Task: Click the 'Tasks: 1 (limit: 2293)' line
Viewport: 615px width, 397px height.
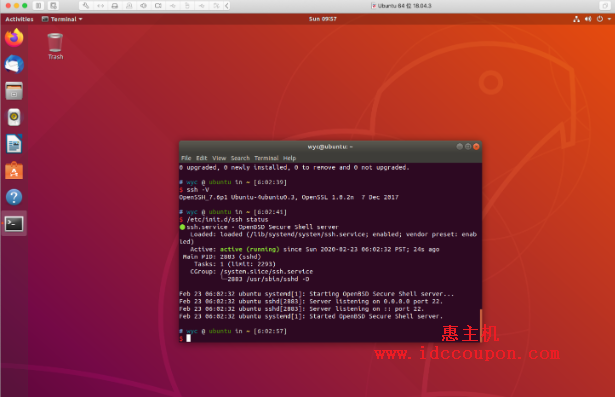Action: [x=235, y=264]
